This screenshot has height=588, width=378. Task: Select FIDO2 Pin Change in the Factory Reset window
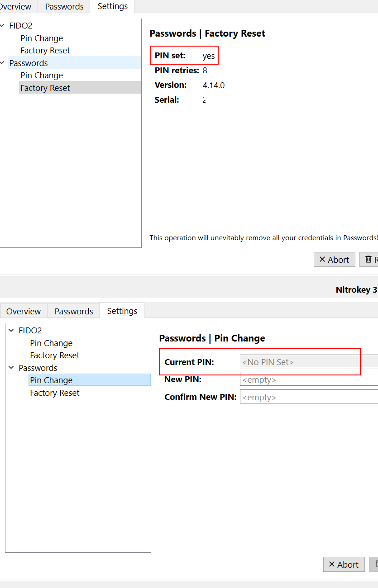point(42,38)
